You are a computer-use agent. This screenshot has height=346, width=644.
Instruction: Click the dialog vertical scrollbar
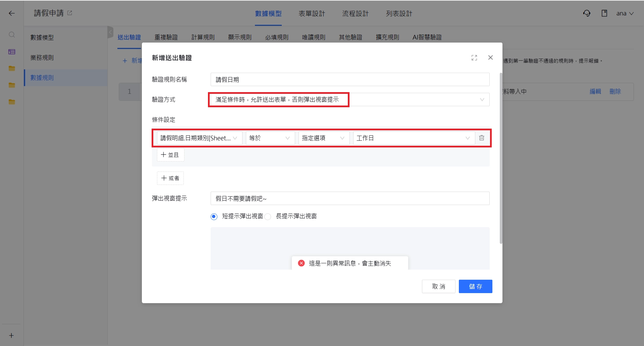coord(501,158)
